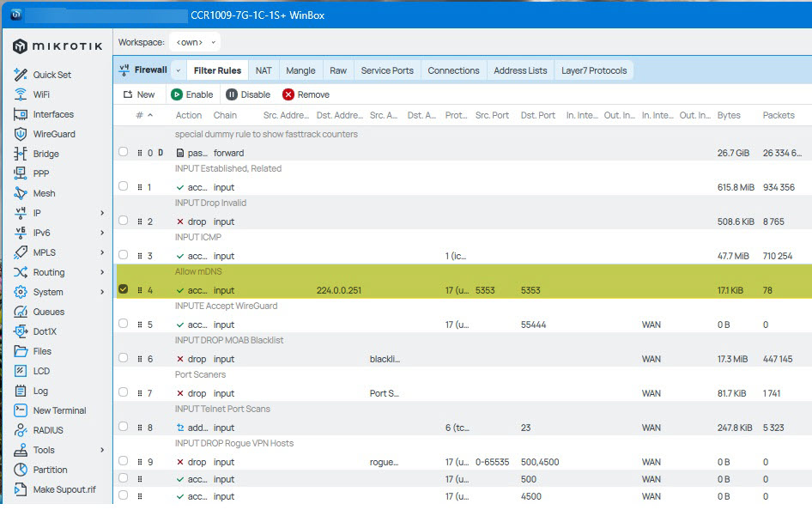The image size is (812, 528).
Task: Grab the drag handle of rule 4
Action: pyautogui.click(x=140, y=290)
